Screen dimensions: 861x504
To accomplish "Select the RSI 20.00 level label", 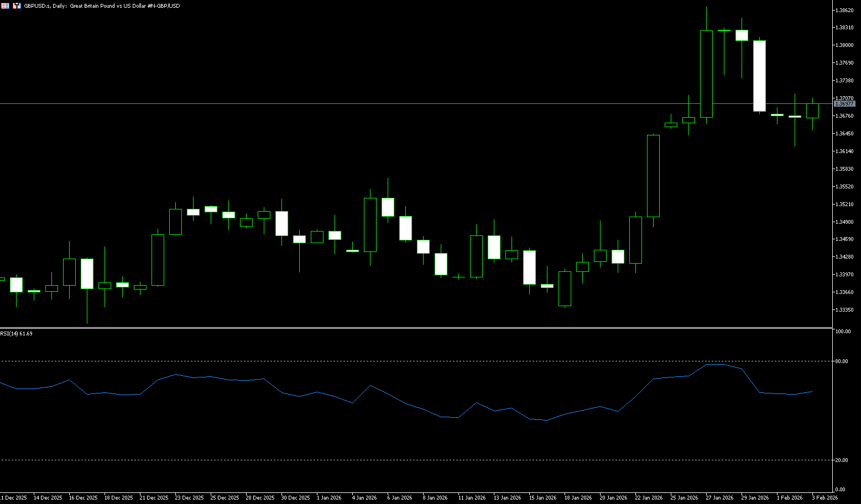I will coord(841,460).
